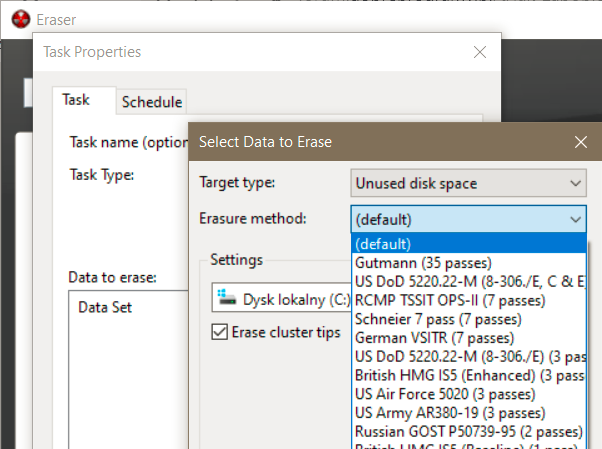Click the Data Set column header
This screenshot has height=449, width=602.
tap(105, 307)
